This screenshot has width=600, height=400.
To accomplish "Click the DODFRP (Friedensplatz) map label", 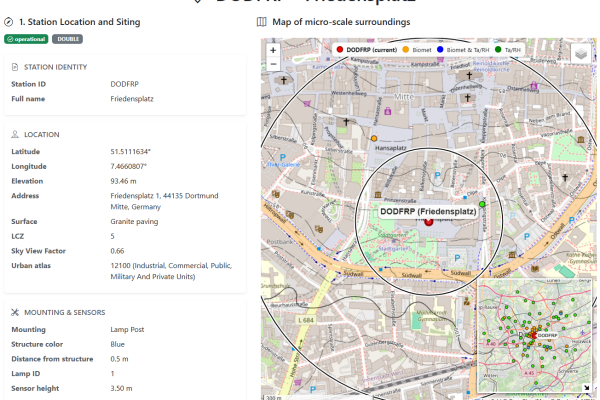I will [428, 212].
